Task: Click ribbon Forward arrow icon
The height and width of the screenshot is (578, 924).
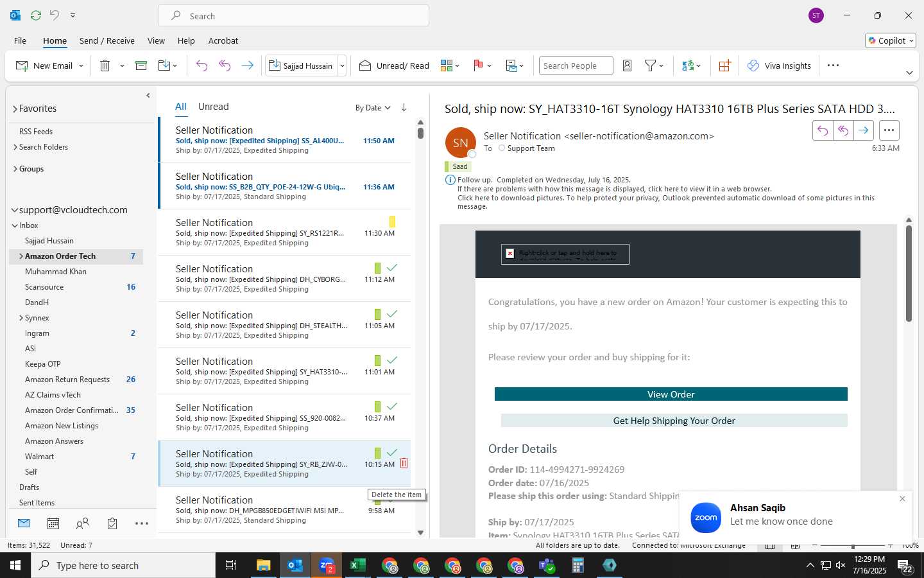Action: click(x=247, y=66)
